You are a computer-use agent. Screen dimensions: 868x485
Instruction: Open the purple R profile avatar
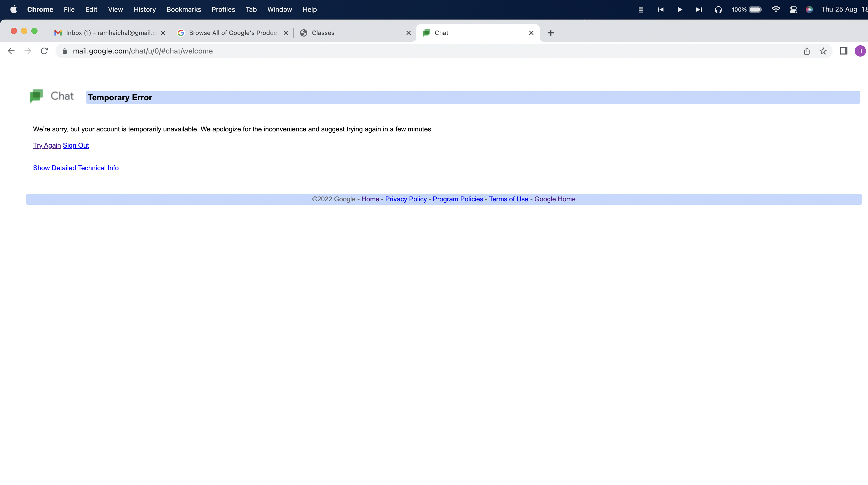[860, 51]
